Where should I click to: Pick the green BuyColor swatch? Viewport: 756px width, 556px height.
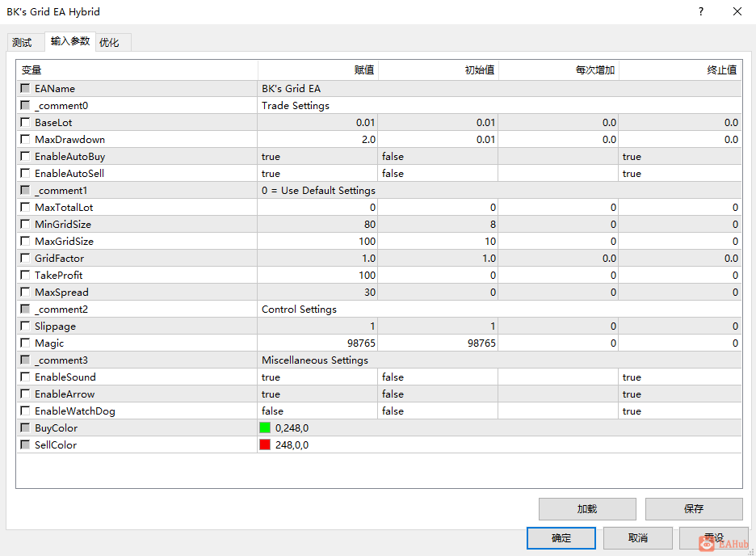[265, 428]
